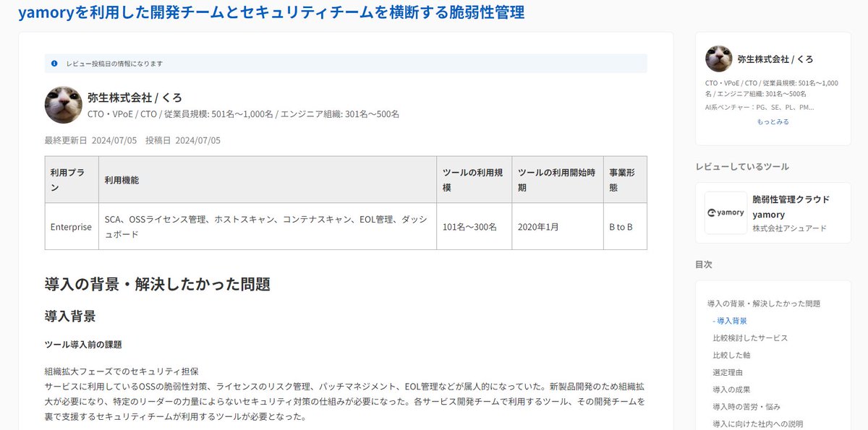Screen dimensions: 868x430
Task: Click the small cat avatar in the sidebar profile card
Action: pyautogui.click(x=719, y=59)
